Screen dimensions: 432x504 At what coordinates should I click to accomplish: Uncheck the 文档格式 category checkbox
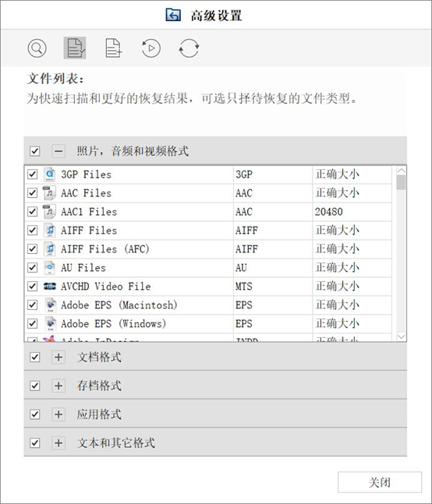pyautogui.click(x=35, y=357)
